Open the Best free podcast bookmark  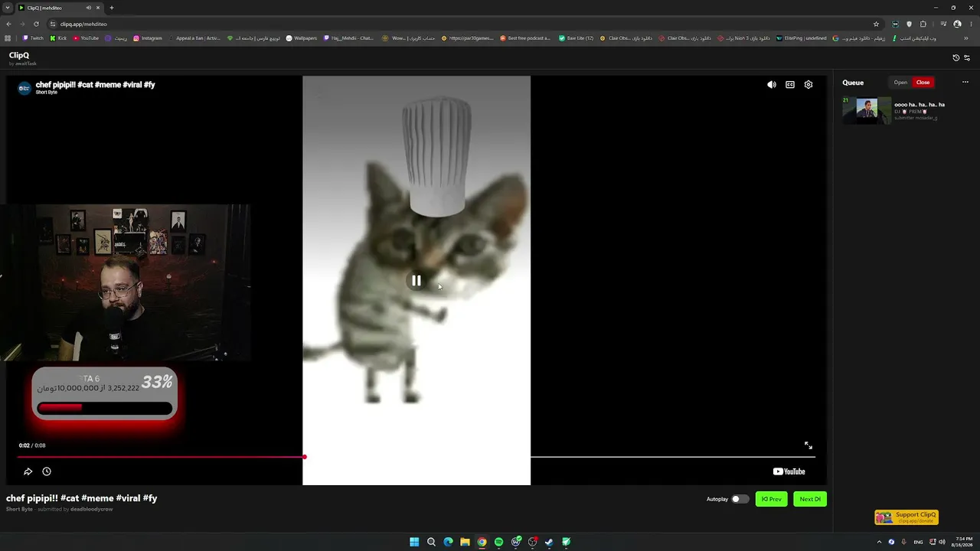[525, 38]
